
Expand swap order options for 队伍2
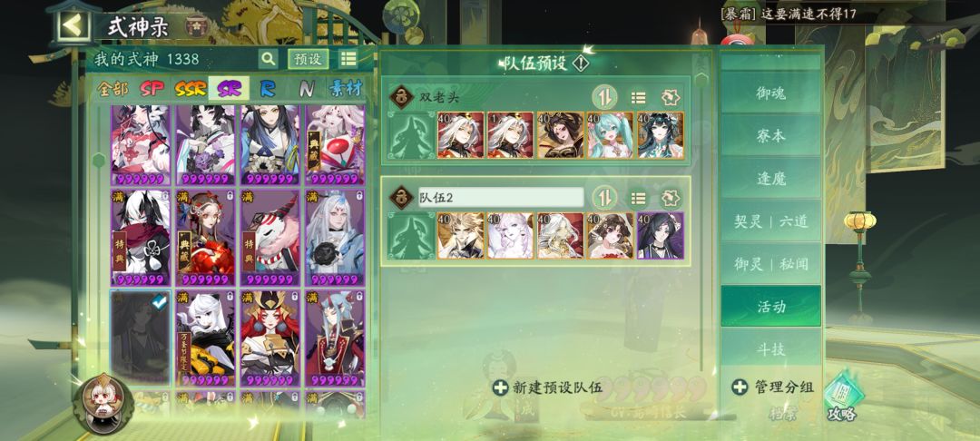pyautogui.click(x=604, y=198)
